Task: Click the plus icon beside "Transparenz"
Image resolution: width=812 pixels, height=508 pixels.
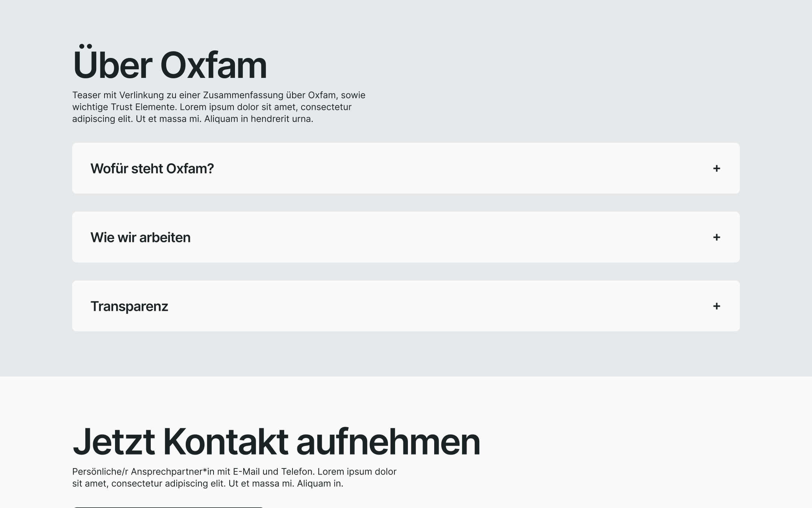Action: pos(717,306)
